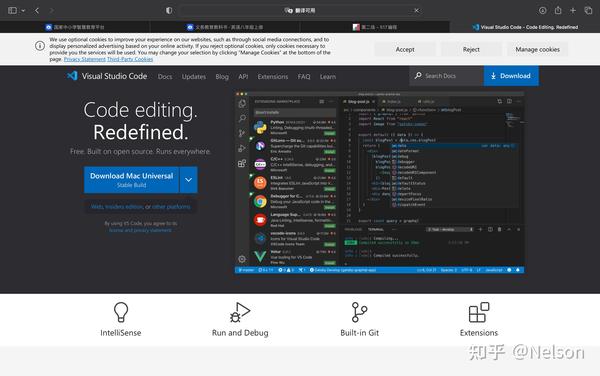Click the Extensions blocks icon
The image size is (600, 376).
(x=479, y=312)
